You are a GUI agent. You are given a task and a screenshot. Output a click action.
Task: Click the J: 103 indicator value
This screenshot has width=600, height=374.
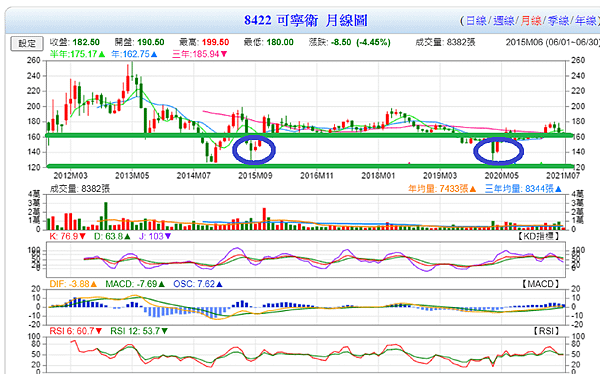(x=155, y=236)
